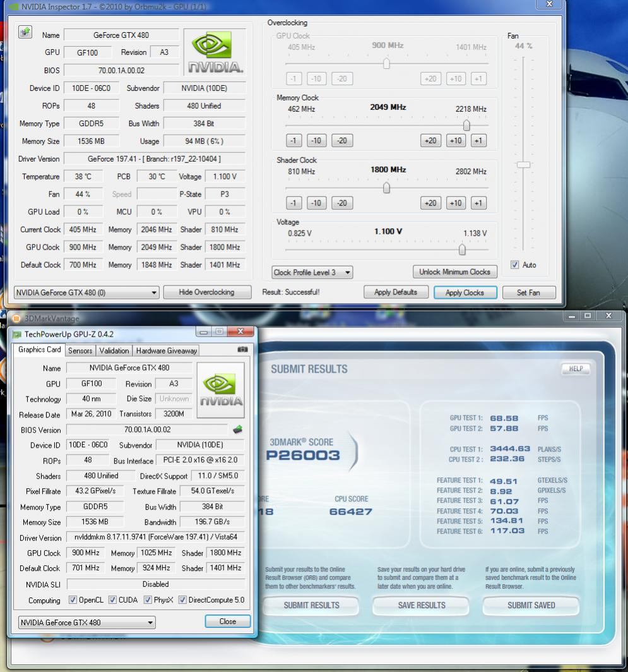The width and height of the screenshot is (628, 672).
Task: Toggle the Auto fan checkbox
Action: 514,265
